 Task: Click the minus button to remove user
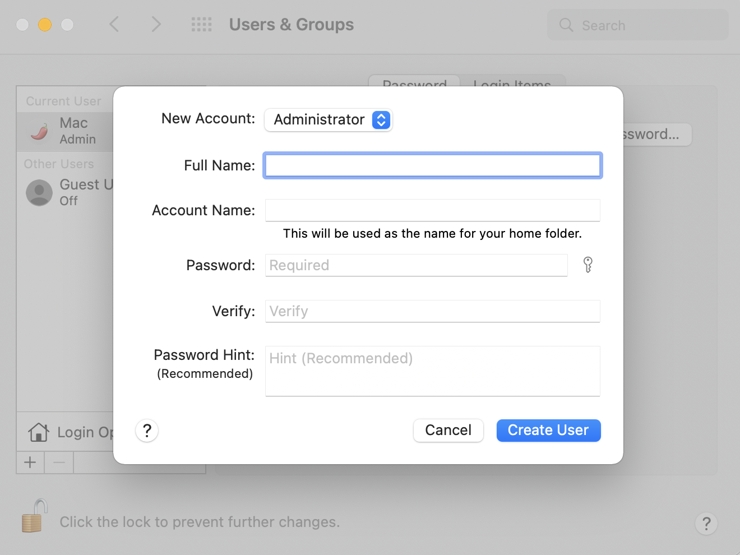59,462
